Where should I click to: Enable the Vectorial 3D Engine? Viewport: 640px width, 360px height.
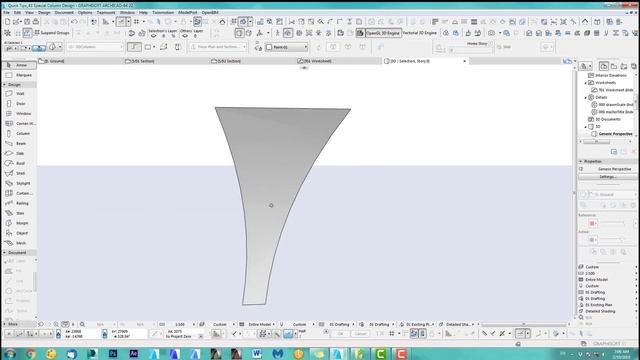pos(420,33)
